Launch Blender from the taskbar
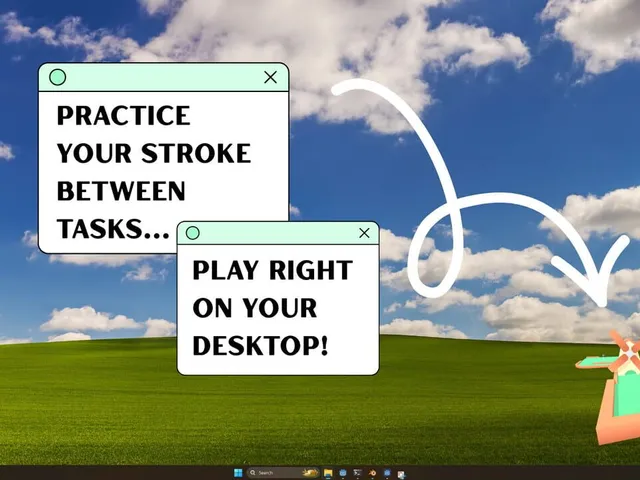Viewport: 640px width, 480px height. click(372, 473)
